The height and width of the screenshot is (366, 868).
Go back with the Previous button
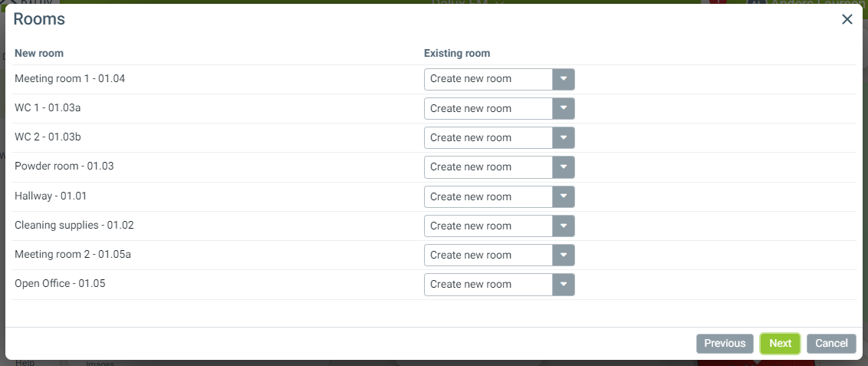(725, 344)
